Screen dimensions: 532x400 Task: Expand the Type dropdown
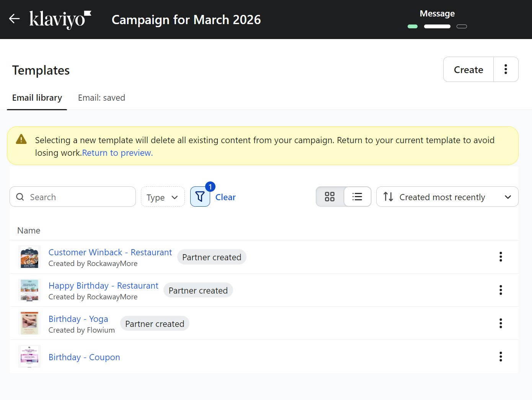163,197
